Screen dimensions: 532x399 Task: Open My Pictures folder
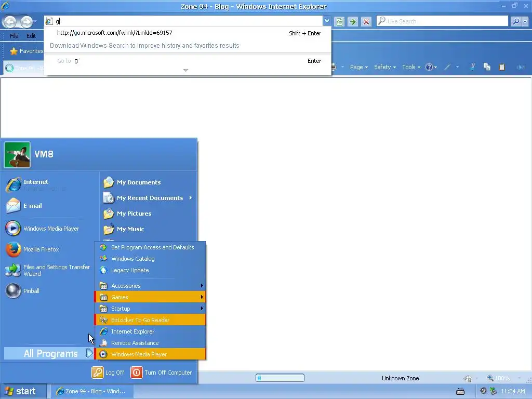(x=148, y=214)
